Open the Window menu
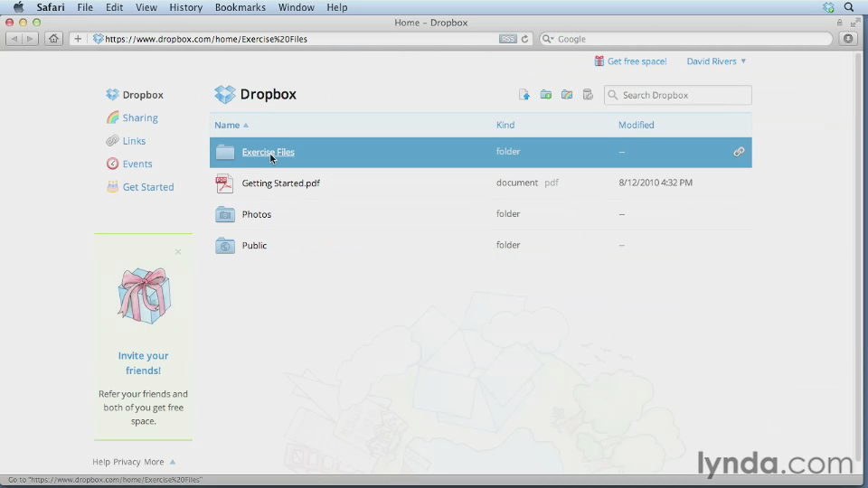Image resolution: width=868 pixels, height=488 pixels. tap(297, 7)
